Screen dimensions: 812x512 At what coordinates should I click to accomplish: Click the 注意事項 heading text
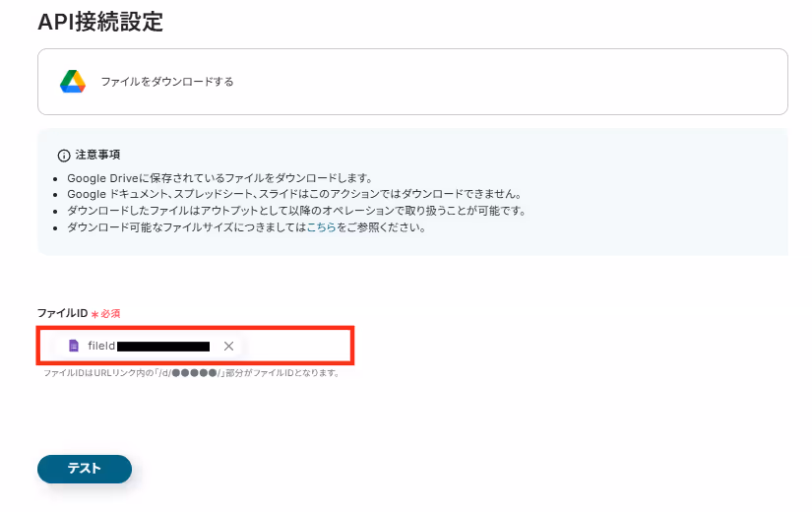click(x=97, y=155)
